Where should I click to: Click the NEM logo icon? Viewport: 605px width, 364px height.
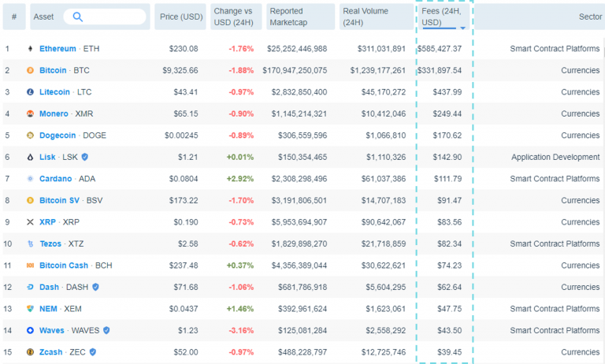30,308
